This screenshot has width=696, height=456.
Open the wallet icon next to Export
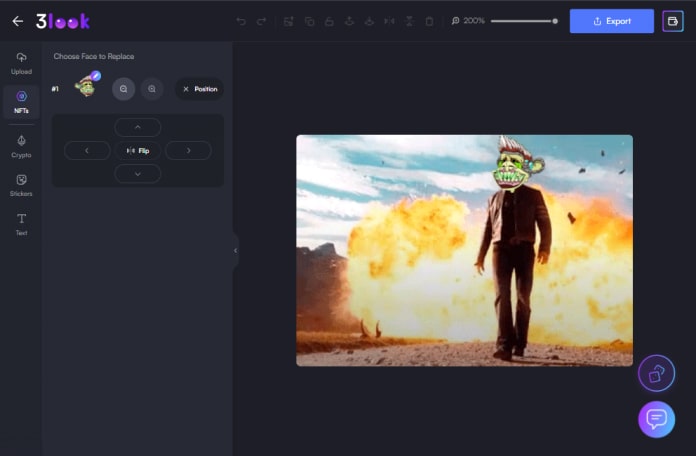point(673,21)
